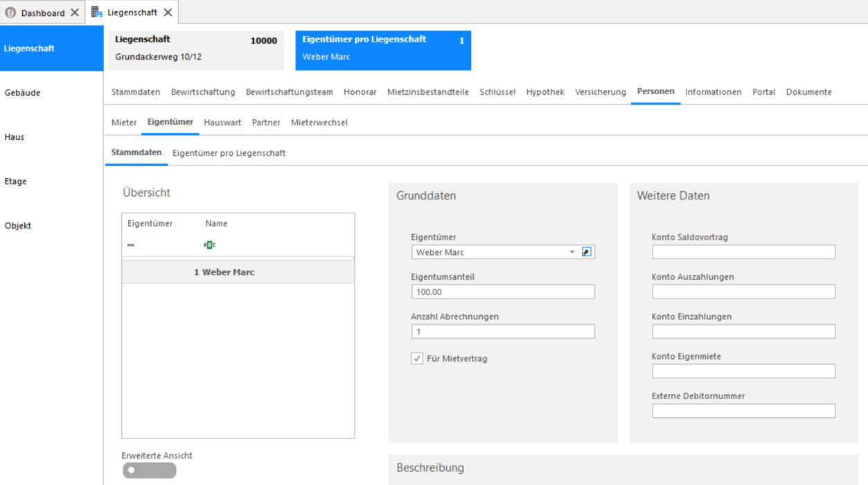Click the Liegenschaft building tab icon

(x=97, y=12)
